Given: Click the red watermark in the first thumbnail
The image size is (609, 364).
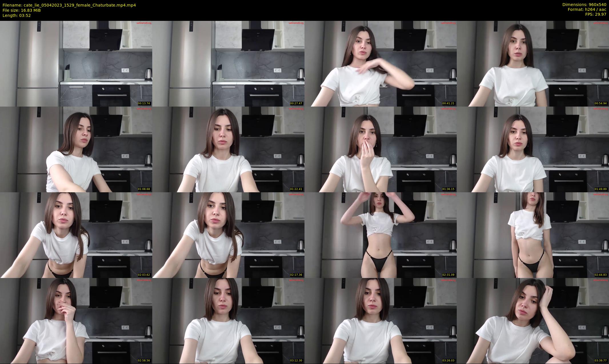Looking at the screenshot, I should (144, 23).
